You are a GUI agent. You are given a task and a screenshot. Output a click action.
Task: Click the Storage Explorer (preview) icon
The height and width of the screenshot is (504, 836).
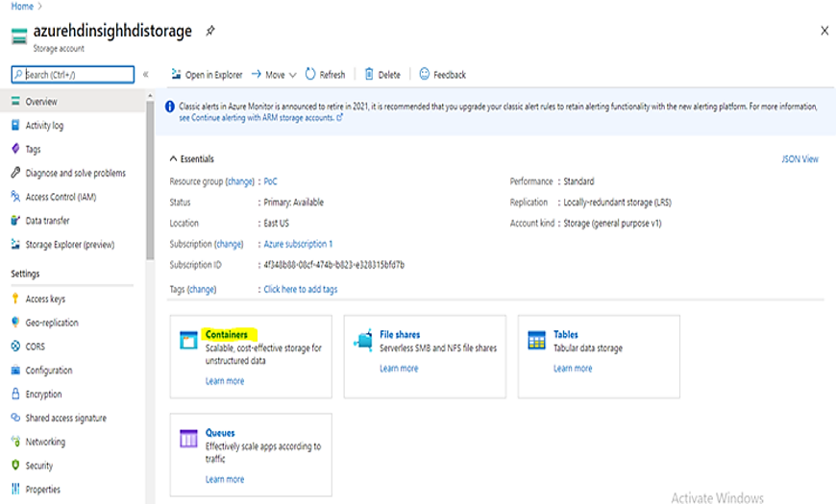15,244
